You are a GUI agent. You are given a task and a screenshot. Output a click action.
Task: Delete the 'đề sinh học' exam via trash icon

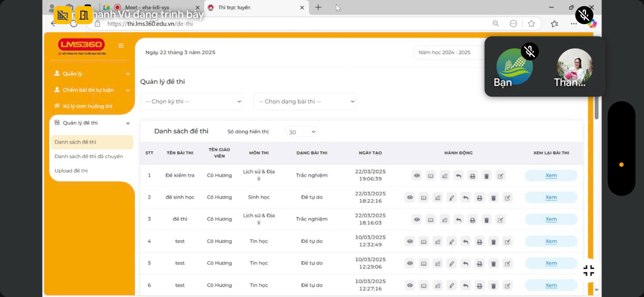click(493, 198)
